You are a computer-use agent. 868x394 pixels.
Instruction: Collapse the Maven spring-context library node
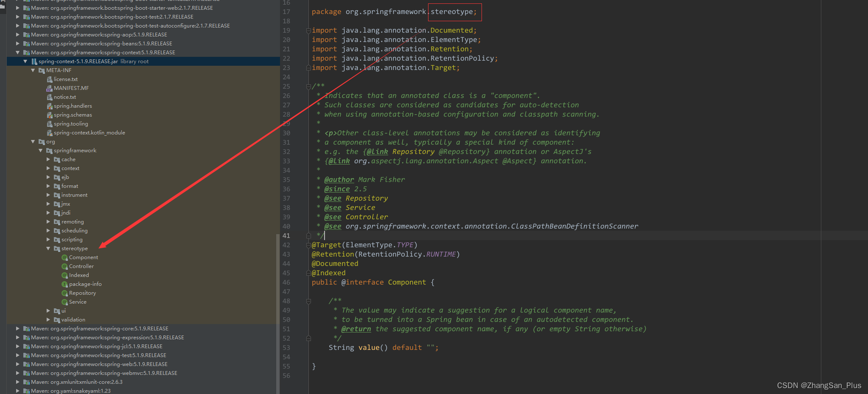(17, 53)
